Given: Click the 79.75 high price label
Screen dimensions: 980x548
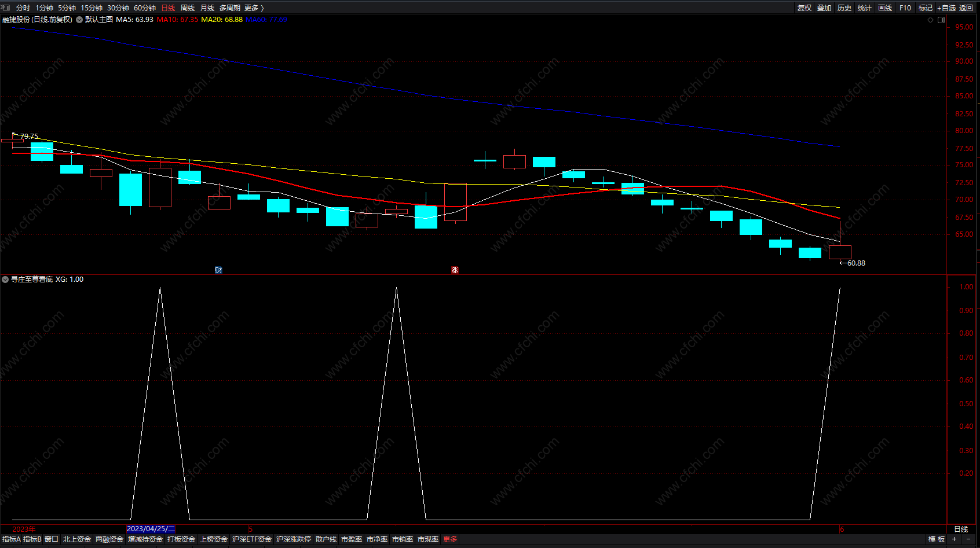Looking at the screenshot, I should tap(29, 137).
